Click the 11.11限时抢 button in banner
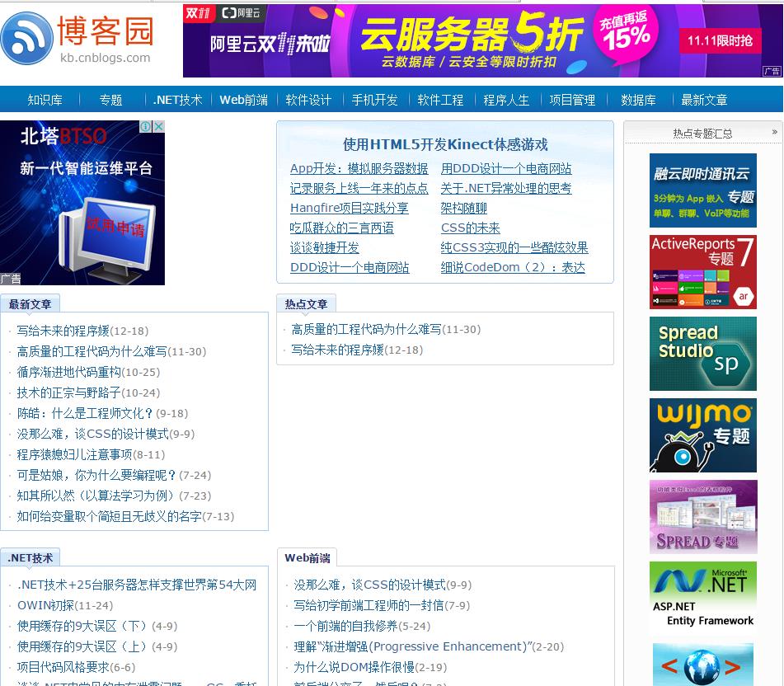Viewport: 784px width, 686px height. tap(720, 40)
